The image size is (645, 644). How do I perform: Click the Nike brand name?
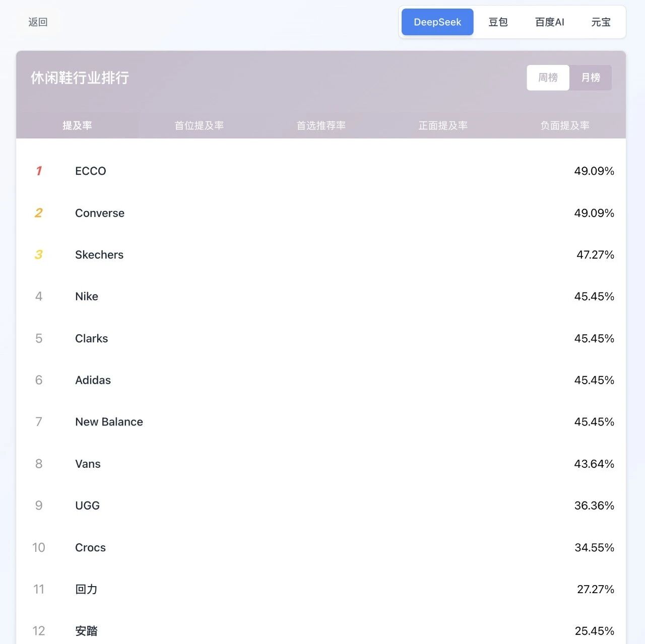(87, 297)
